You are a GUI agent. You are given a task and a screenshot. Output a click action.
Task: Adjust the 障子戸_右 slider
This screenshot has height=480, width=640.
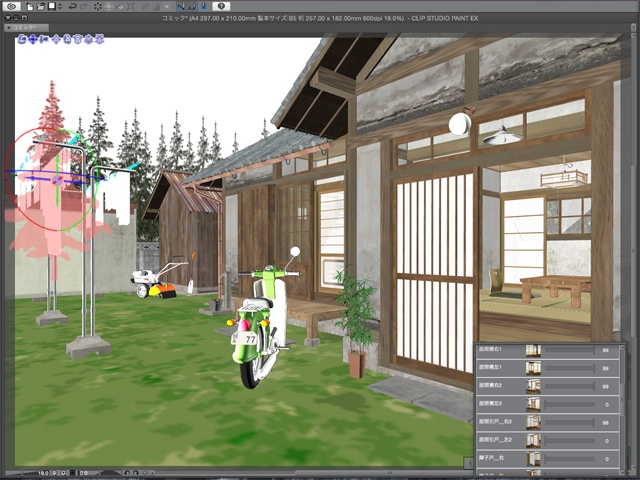pos(570,458)
